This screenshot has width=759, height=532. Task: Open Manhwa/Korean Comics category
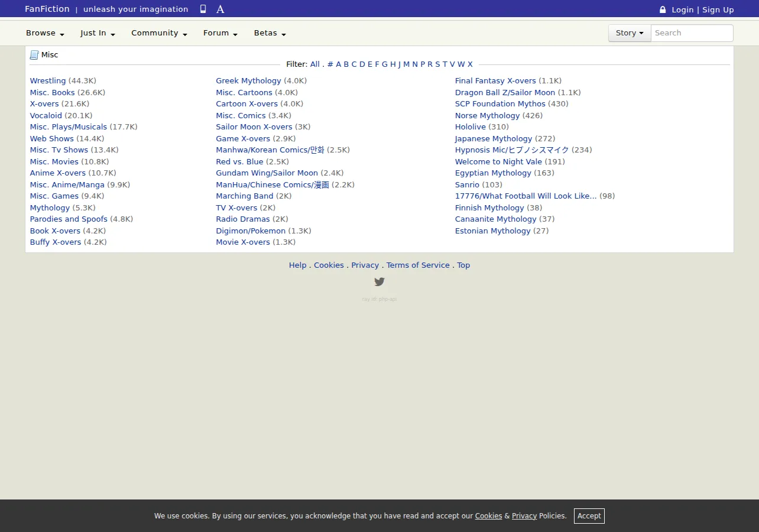(270, 150)
